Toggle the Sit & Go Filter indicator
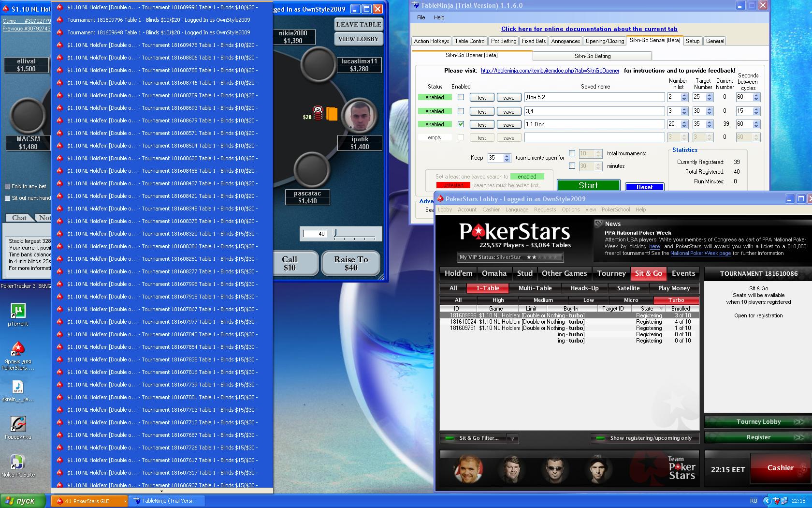 (450, 438)
